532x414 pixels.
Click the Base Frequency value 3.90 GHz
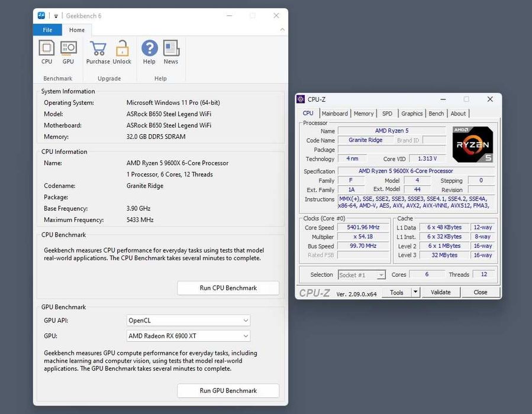coord(138,209)
